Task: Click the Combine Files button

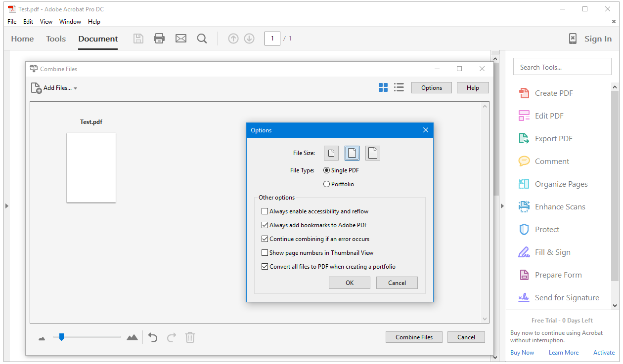Action: [x=414, y=337]
